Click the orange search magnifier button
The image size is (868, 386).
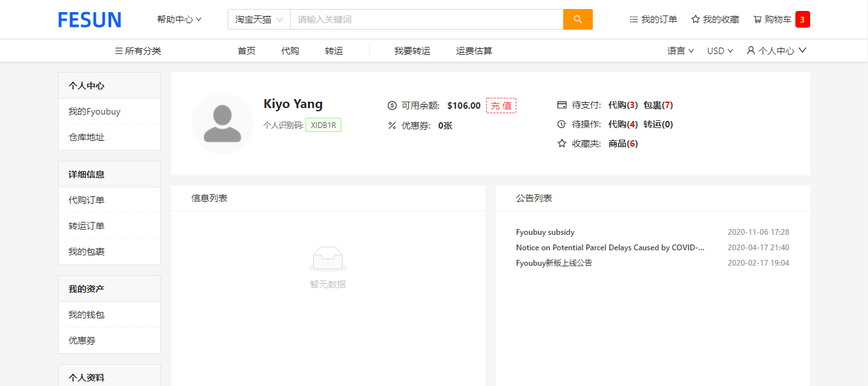(577, 19)
